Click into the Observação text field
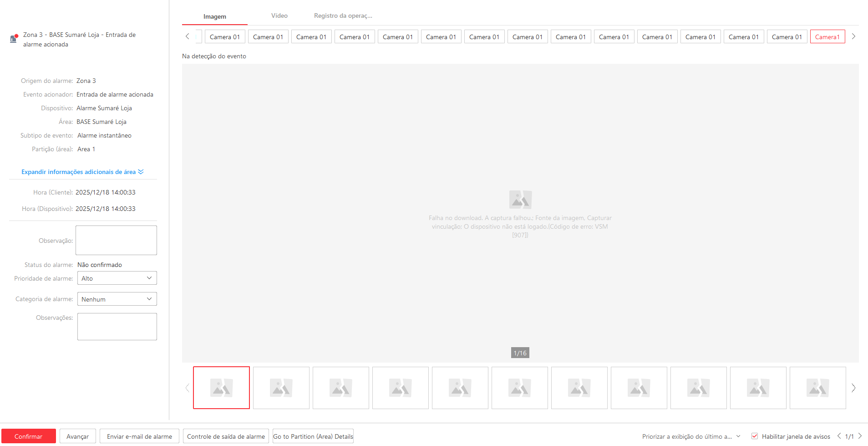868x446 pixels. (116, 241)
